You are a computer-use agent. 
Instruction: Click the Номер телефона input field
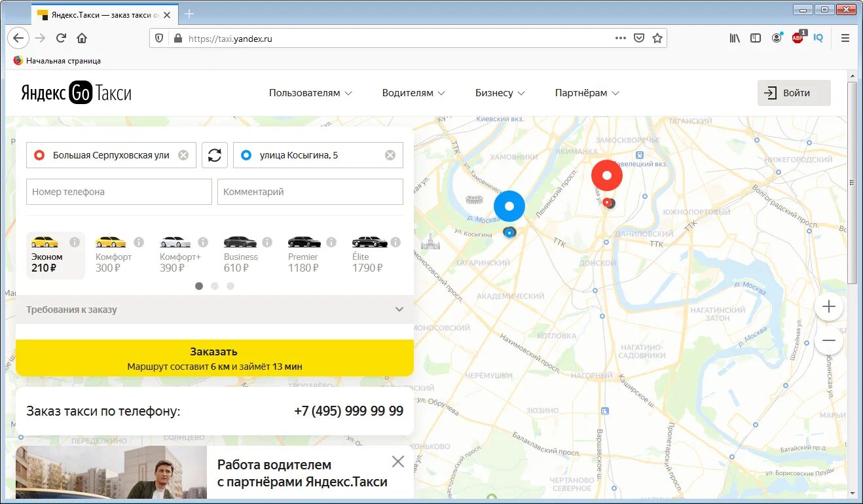coord(119,192)
